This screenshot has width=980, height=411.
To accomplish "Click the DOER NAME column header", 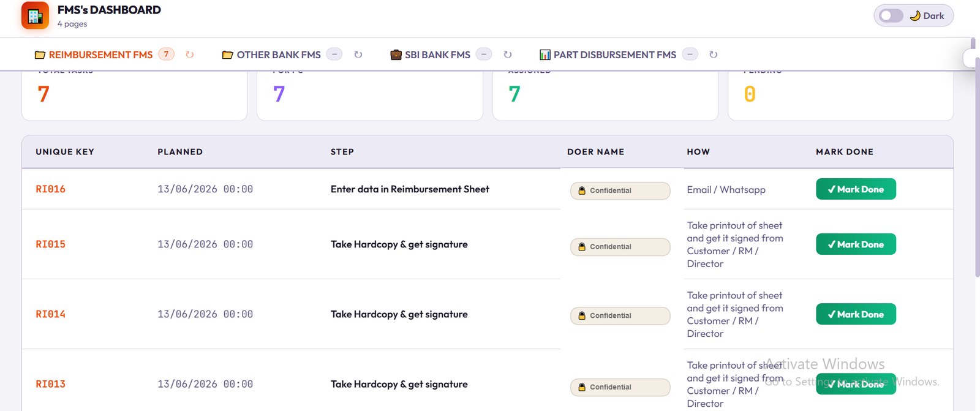I will pos(595,152).
